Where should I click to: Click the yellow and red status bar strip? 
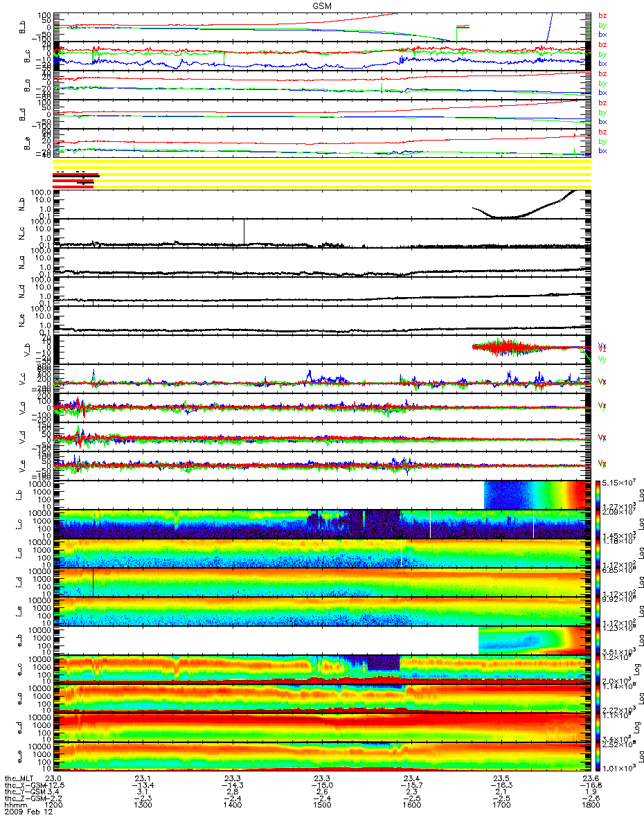click(323, 175)
